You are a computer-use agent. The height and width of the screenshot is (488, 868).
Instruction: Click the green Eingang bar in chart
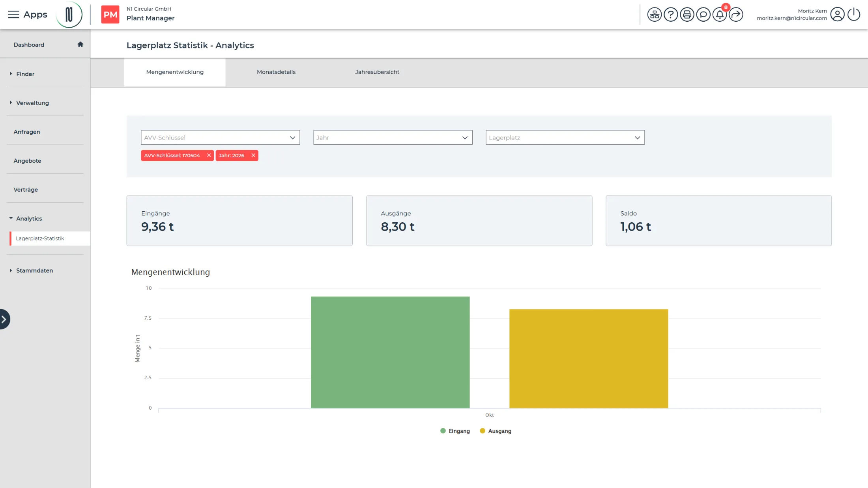tap(390, 352)
